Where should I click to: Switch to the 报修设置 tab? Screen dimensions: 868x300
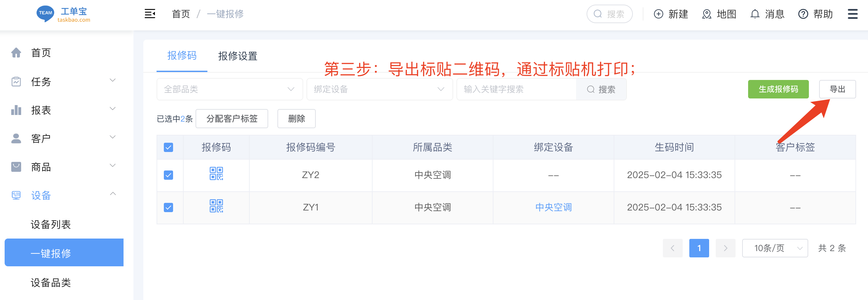(237, 56)
